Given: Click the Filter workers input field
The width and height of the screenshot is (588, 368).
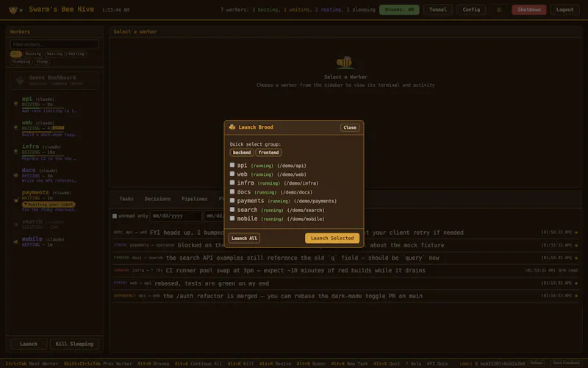Looking at the screenshot, I should pos(54,44).
